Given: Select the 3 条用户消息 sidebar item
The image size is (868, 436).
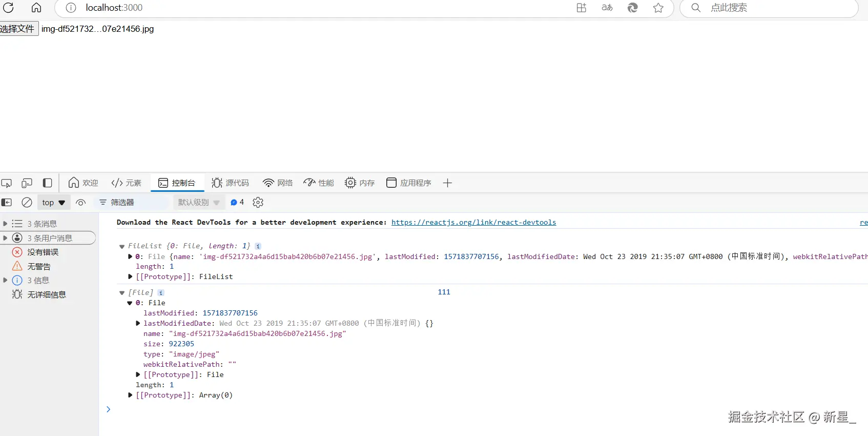Looking at the screenshot, I should pyautogui.click(x=49, y=238).
